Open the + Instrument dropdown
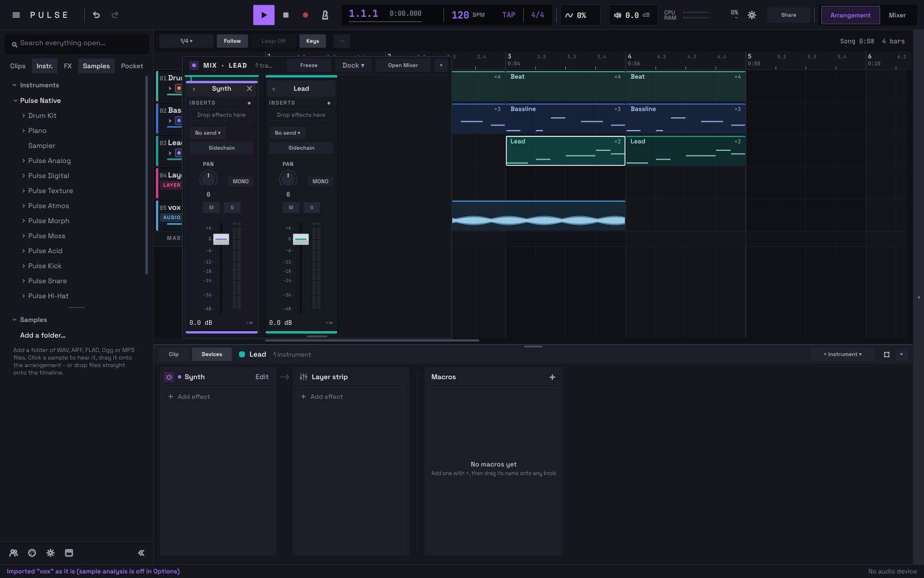The width and height of the screenshot is (924, 578). [x=843, y=354]
